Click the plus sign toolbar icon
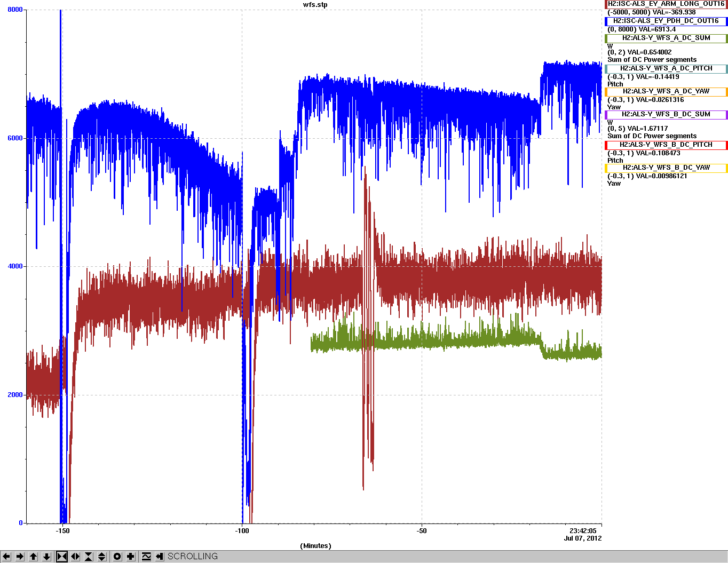Screen dimensions: 728x563 [x=131, y=557]
